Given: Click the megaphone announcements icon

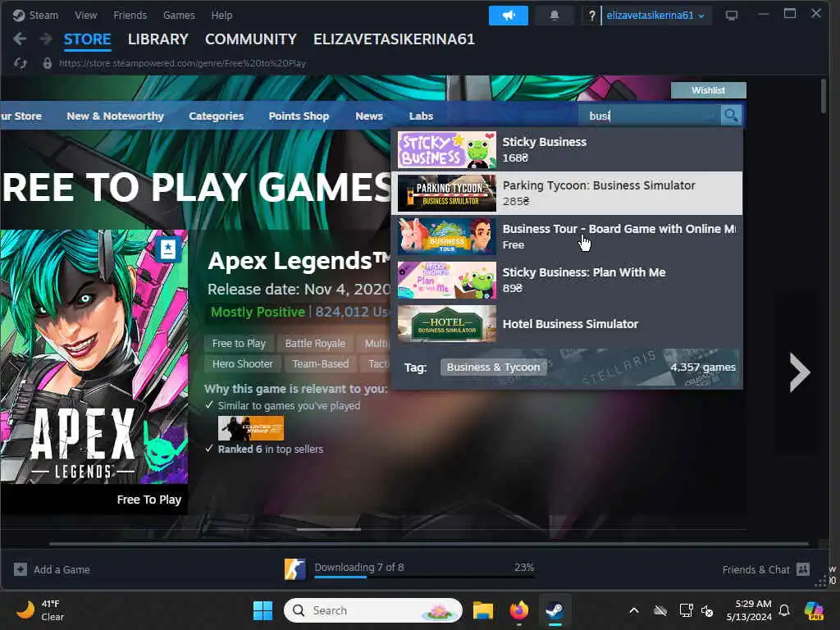Looking at the screenshot, I should (x=509, y=16).
